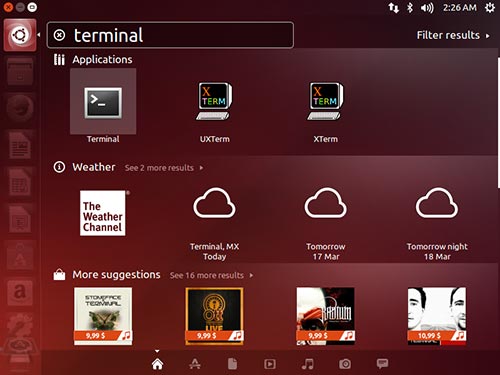
Task: Open LibreOffice Impress from launcher
Action: point(20,220)
